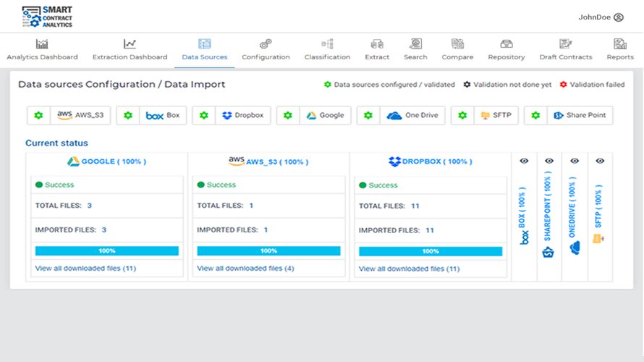Screen dimensions: 644x362
Task: Toggle visibility eye for Box panel
Action: tap(524, 161)
